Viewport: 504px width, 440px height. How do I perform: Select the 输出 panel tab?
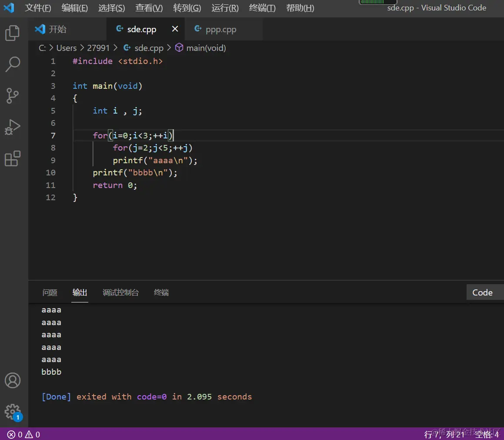(x=80, y=292)
